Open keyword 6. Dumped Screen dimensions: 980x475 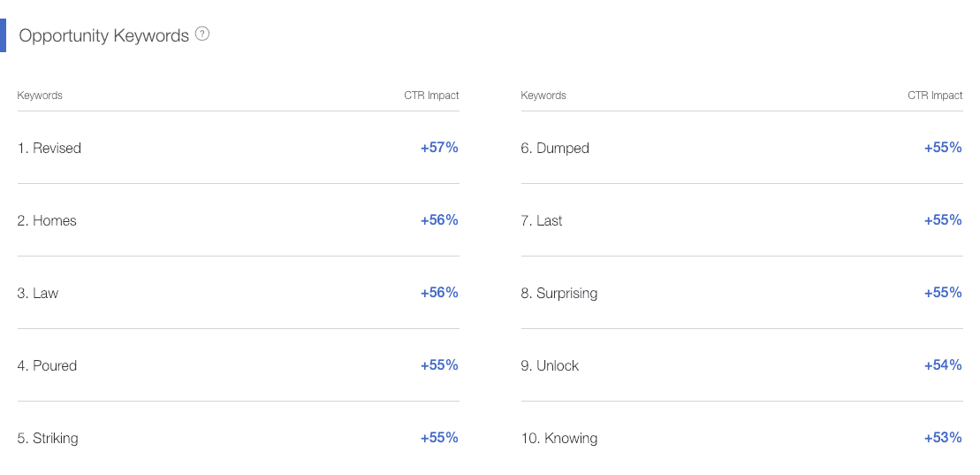(x=555, y=149)
